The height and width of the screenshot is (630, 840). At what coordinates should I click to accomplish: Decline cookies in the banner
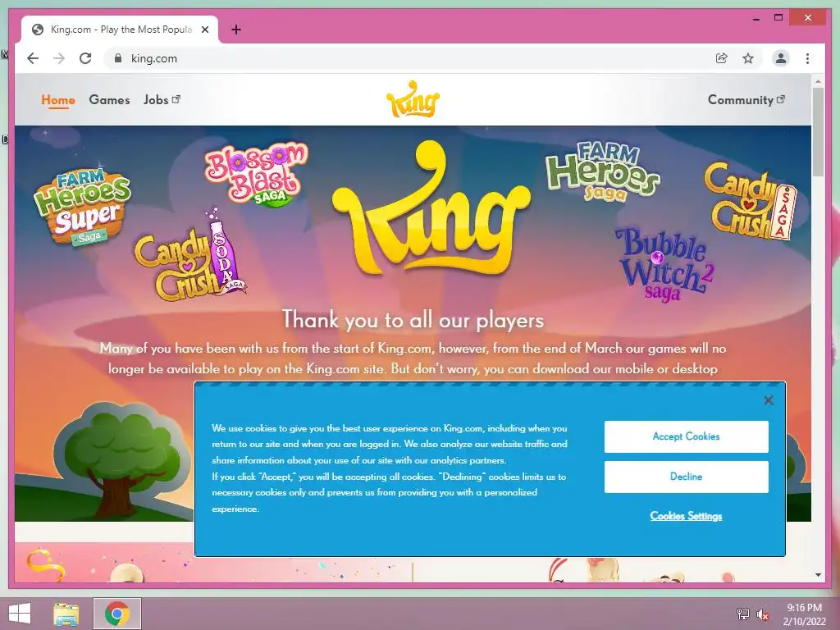pyautogui.click(x=687, y=477)
